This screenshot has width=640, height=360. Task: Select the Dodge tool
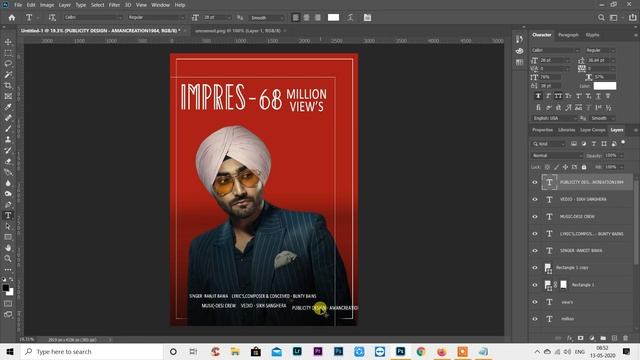8,193
